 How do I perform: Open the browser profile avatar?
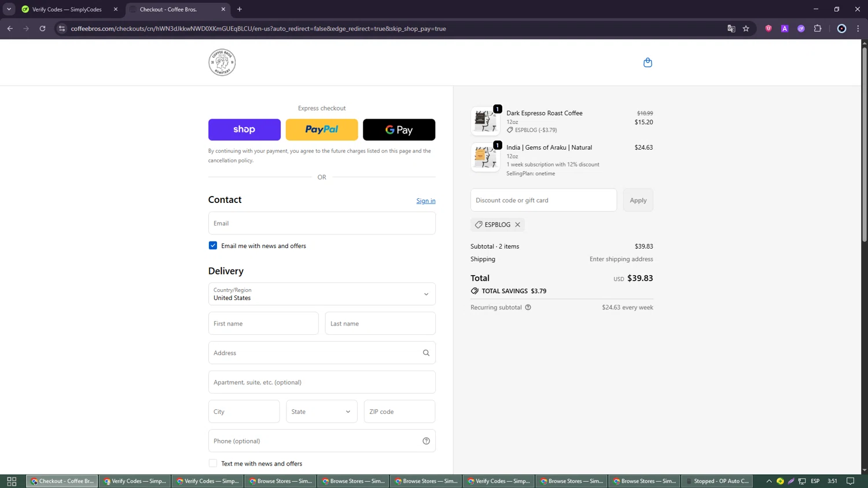pos(842,28)
